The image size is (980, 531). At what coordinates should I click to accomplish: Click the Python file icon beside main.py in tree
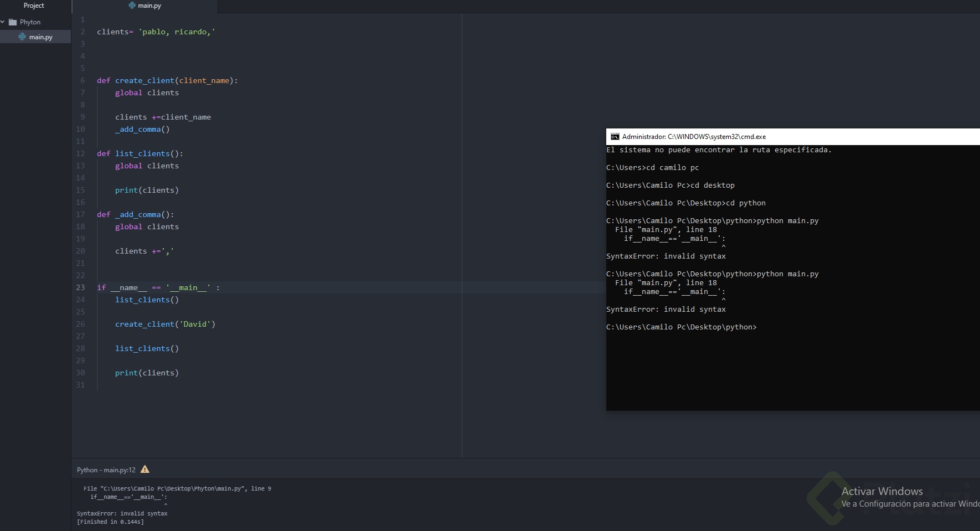[22, 37]
